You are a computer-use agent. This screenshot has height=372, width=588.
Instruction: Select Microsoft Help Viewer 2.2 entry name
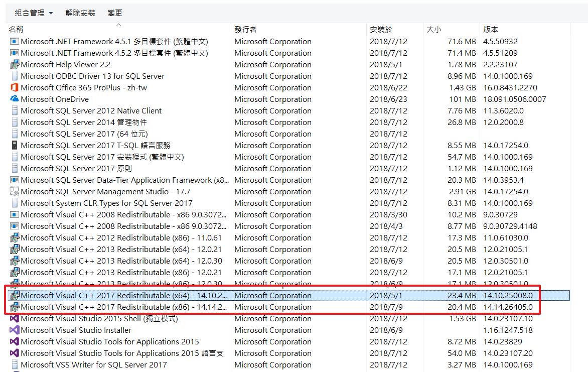[66, 65]
